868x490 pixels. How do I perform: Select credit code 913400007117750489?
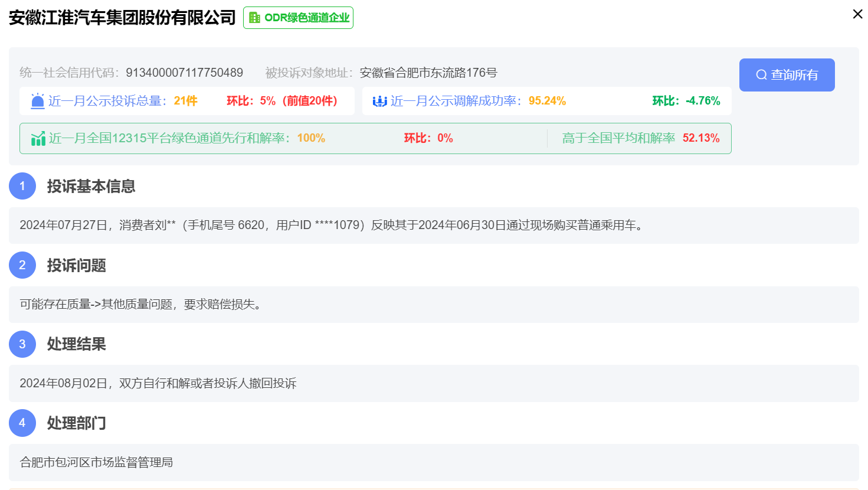tap(185, 72)
